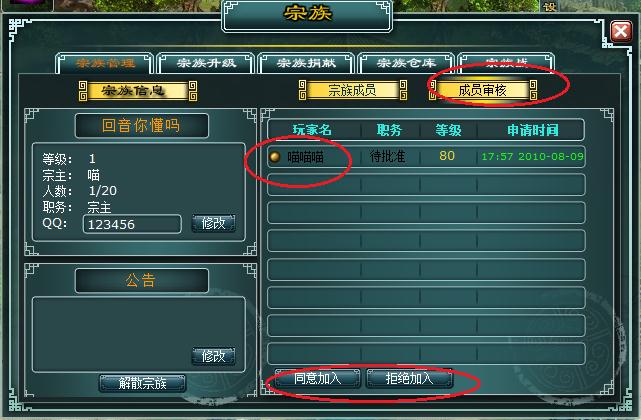
Task: Switch to the 宗族仓库 tab
Action: [406, 63]
